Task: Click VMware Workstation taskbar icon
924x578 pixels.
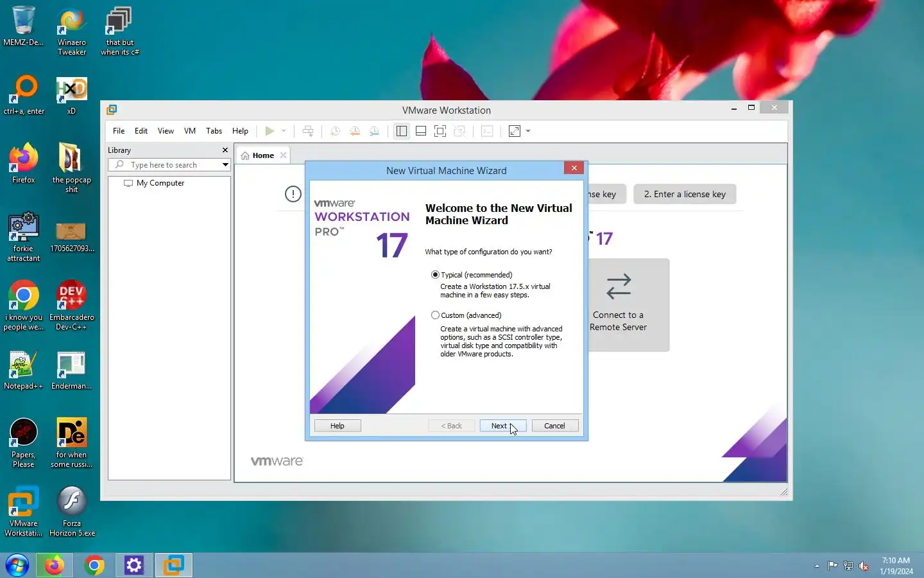Action: pyautogui.click(x=174, y=565)
